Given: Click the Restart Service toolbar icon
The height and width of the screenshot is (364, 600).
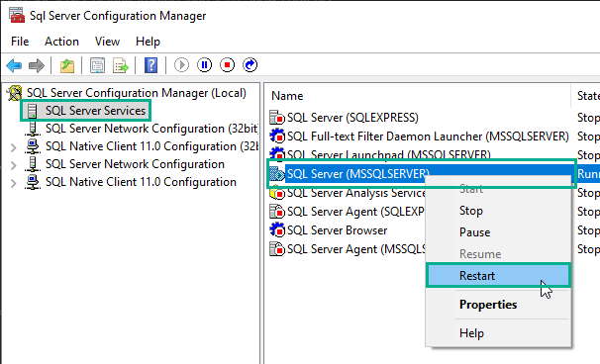Looking at the screenshot, I should coord(250,65).
